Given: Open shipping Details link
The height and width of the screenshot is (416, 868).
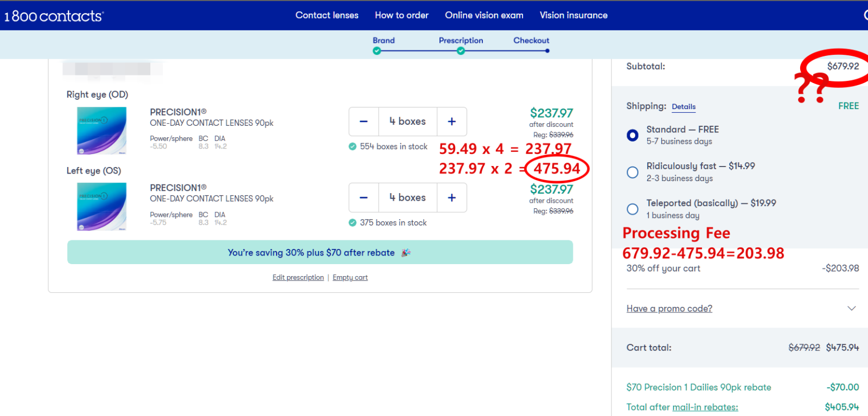Looking at the screenshot, I should click(684, 107).
